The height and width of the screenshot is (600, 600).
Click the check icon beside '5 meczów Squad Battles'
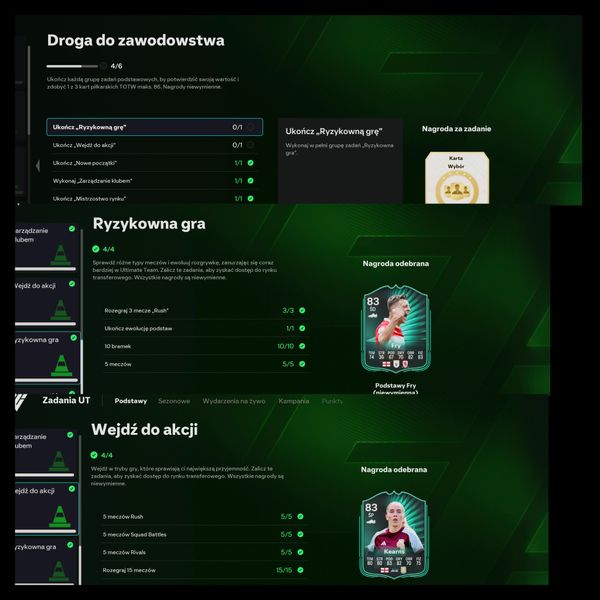click(300, 534)
